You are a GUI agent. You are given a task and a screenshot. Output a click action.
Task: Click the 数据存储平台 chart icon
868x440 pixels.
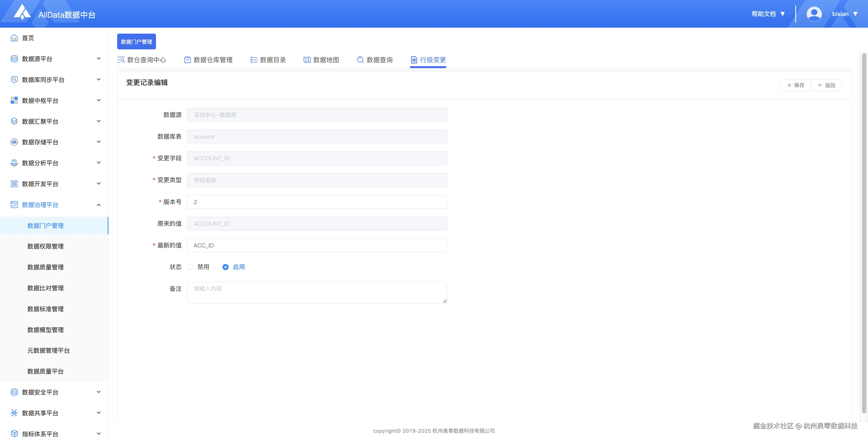coord(14,142)
